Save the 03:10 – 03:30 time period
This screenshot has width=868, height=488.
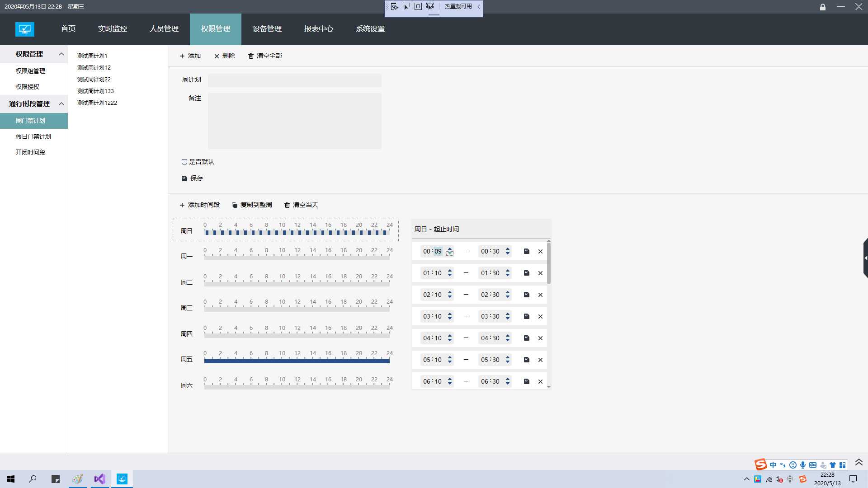tap(526, 316)
